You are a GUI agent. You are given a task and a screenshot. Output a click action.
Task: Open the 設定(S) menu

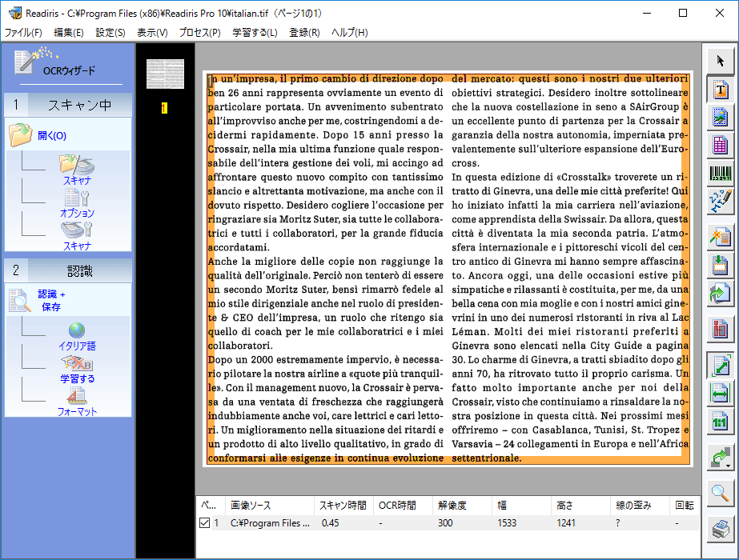point(110,33)
